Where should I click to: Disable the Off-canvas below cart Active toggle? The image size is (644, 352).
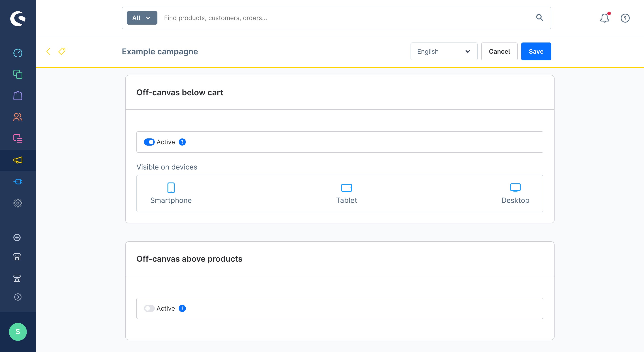149,142
